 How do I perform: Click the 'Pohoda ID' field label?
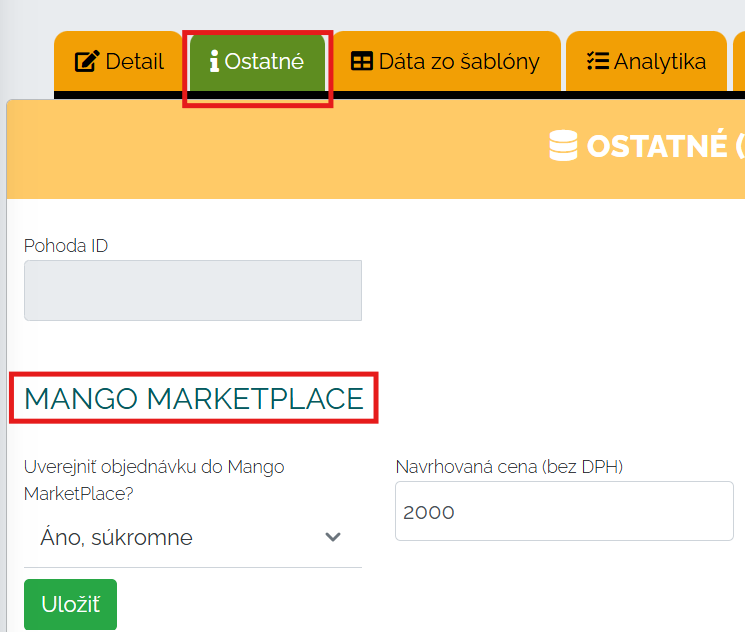[x=66, y=246]
